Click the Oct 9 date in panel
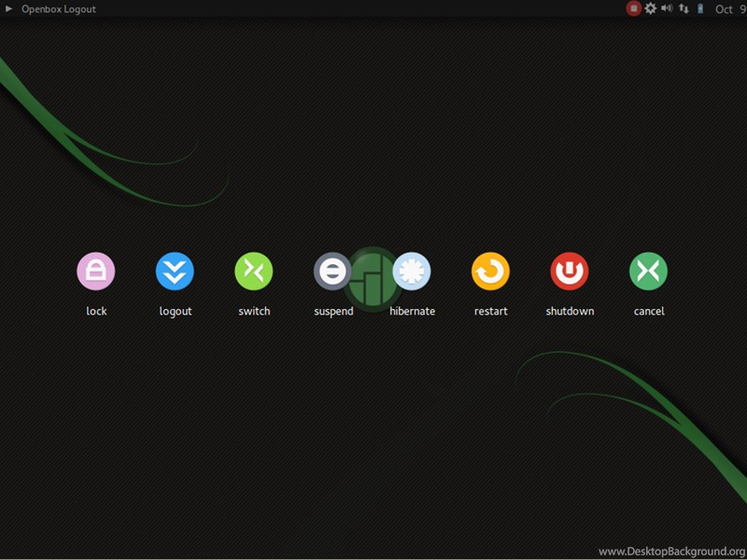This screenshot has width=747, height=560. click(x=731, y=9)
